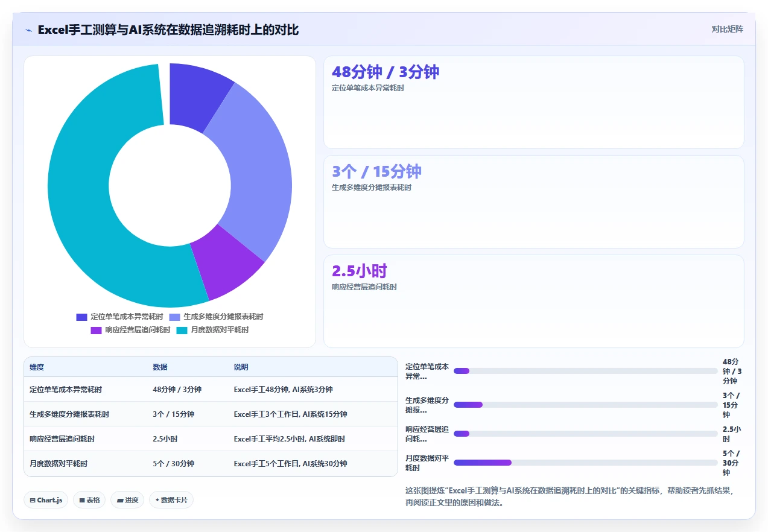Click cell Excel手工3个工作日, AI系统15分钟
768x532 pixels.
coord(290,414)
